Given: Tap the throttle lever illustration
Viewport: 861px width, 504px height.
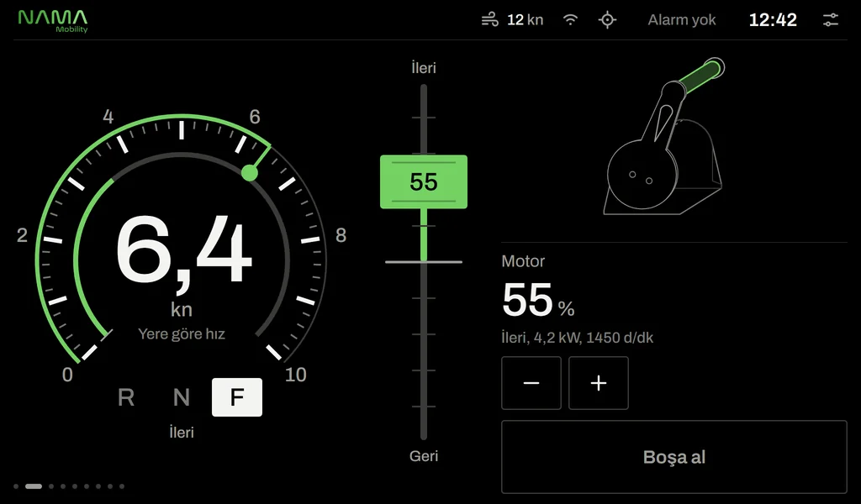Looking at the screenshot, I should click(664, 136).
